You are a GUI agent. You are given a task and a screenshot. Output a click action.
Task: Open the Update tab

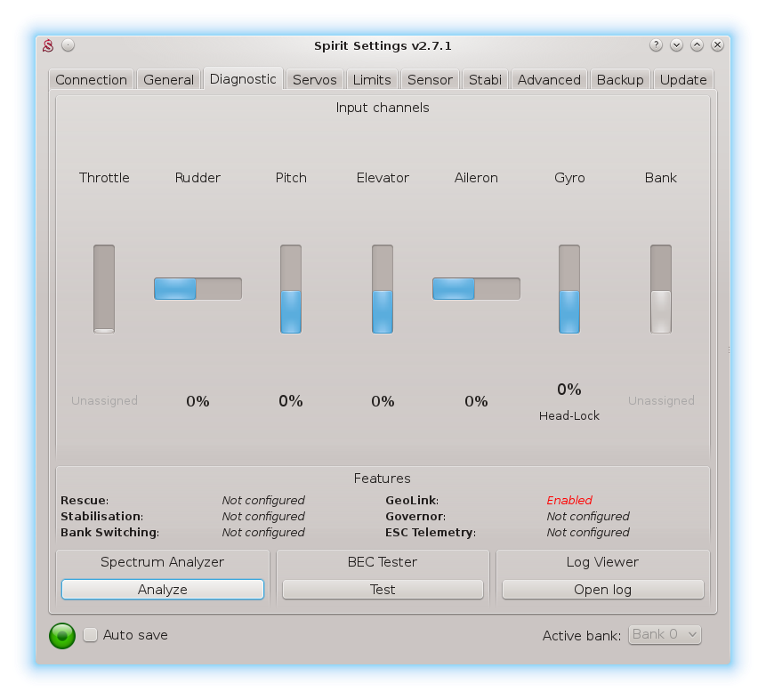[683, 80]
